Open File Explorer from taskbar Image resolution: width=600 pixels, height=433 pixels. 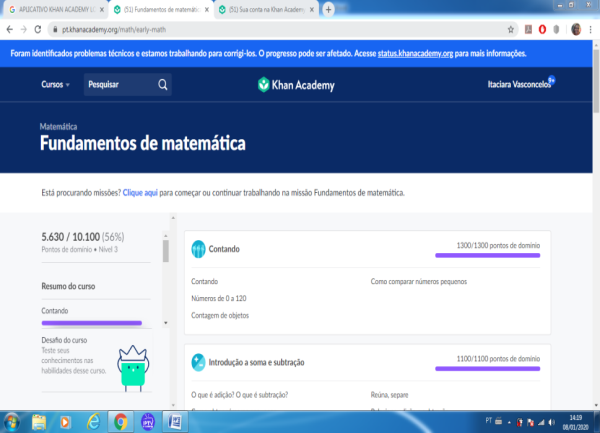pos(39,422)
